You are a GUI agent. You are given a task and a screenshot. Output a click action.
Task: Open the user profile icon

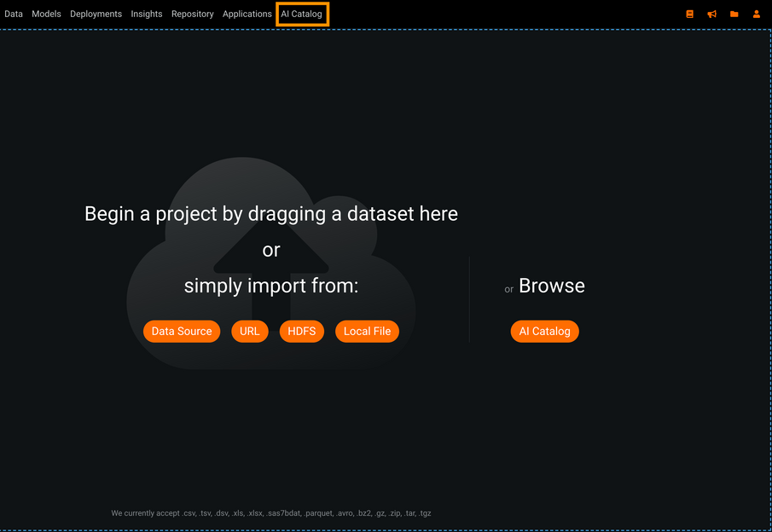pyautogui.click(x=757, y=14)
